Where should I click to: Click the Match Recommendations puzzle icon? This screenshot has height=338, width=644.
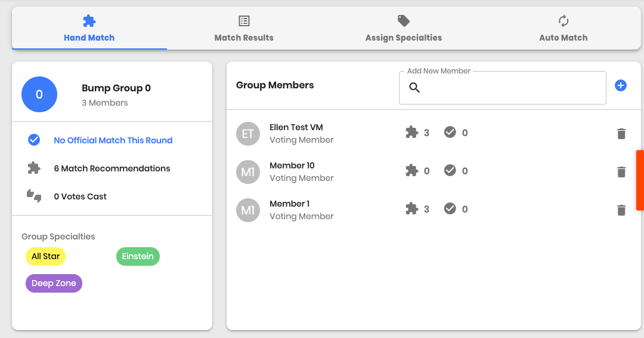coord(34,168)
